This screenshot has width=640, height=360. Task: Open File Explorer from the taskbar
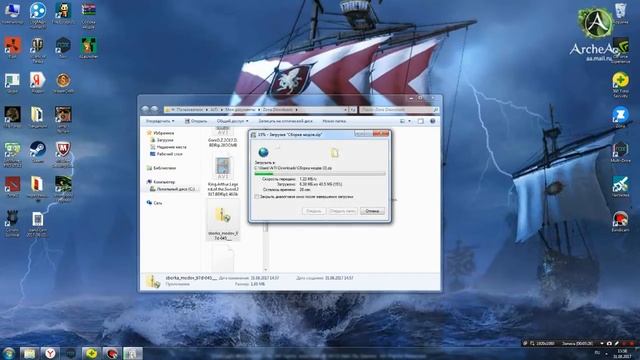click(29, 353)
